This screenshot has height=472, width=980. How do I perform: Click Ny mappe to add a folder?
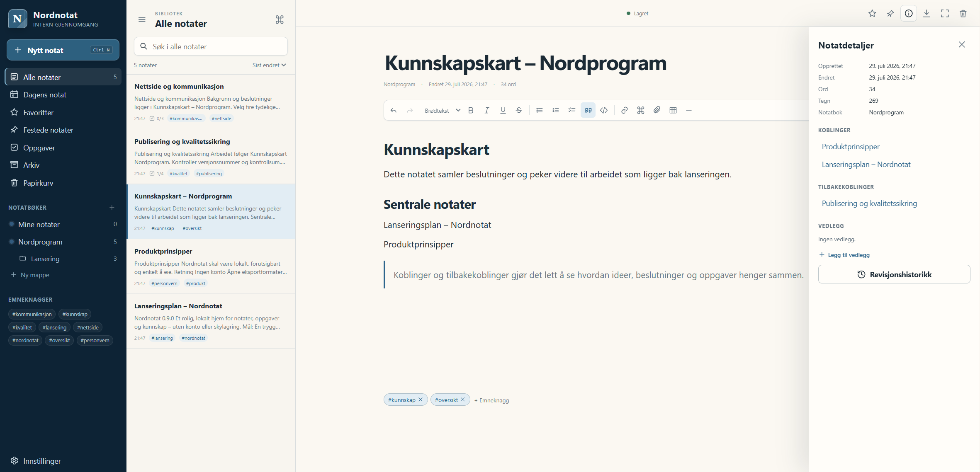click(30, 275)
